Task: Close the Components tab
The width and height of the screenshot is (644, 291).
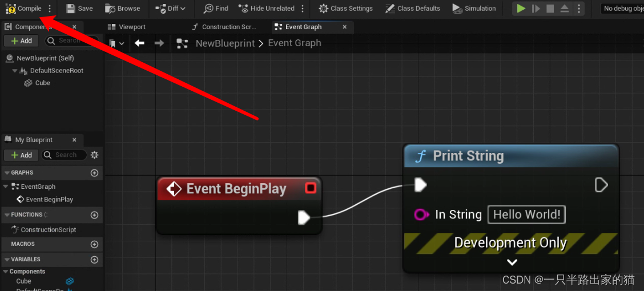Action: 74,27
